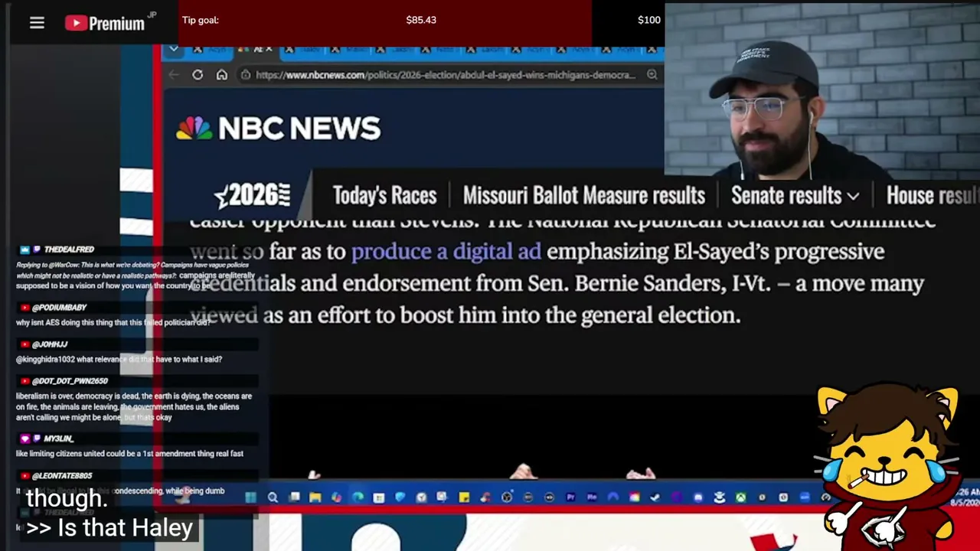Select Today's Races in election nav
The width and height of the screenshot is (980, 551).
point(384,196)
